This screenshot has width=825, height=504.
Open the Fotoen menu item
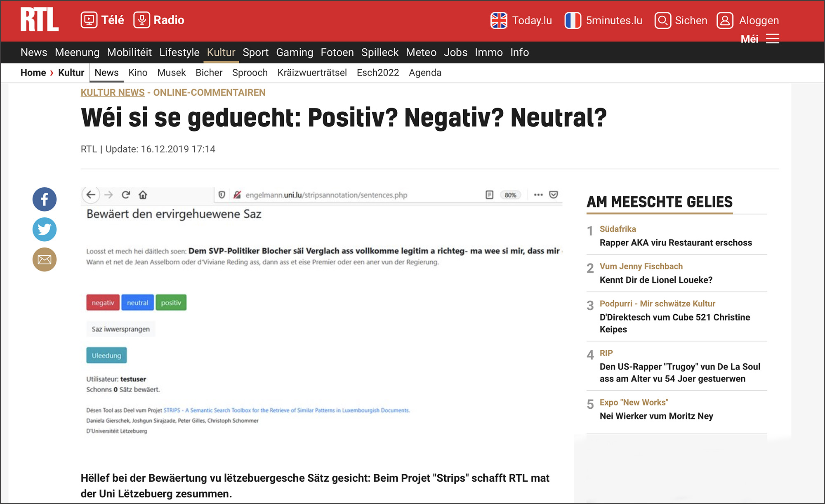point(337,52)
